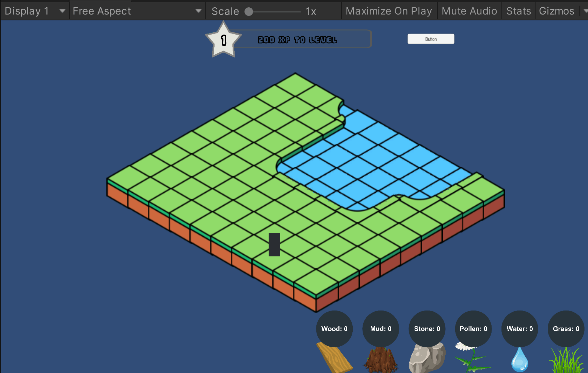588x373 pixels.
Task: Click the wood plank icon
Action: 334,358
